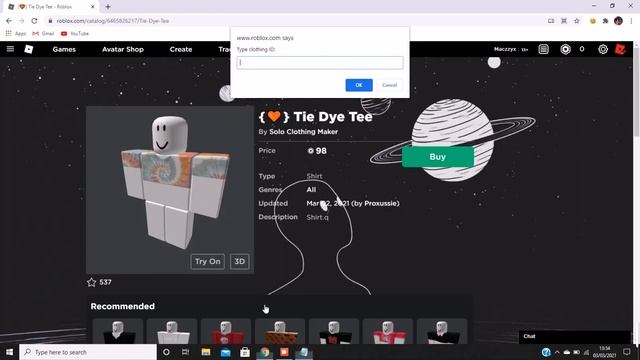The width and height of the screenshot is (640, 360).
Task: Open the Avatar Shop nav item
Action: tap(123, 49)
